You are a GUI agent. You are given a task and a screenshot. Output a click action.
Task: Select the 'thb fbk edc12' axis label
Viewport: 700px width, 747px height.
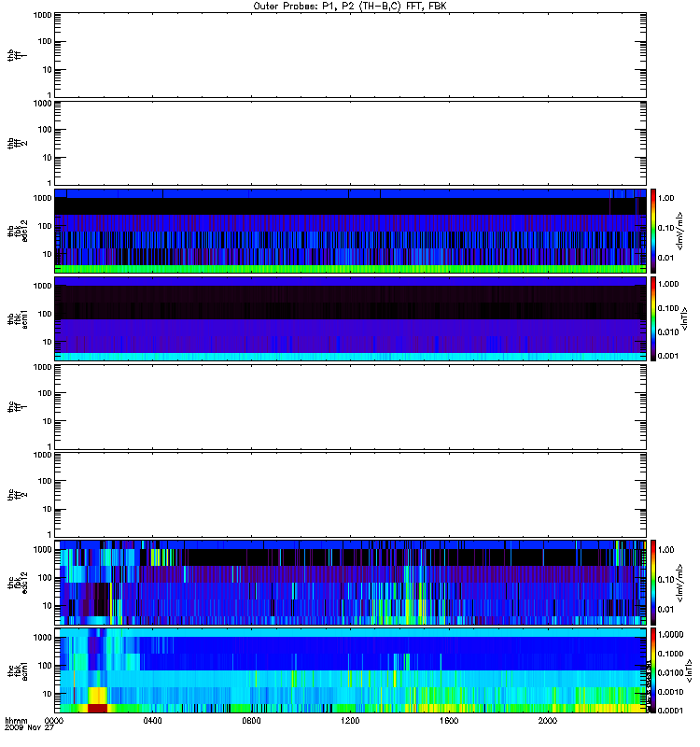tap(17, 231)
